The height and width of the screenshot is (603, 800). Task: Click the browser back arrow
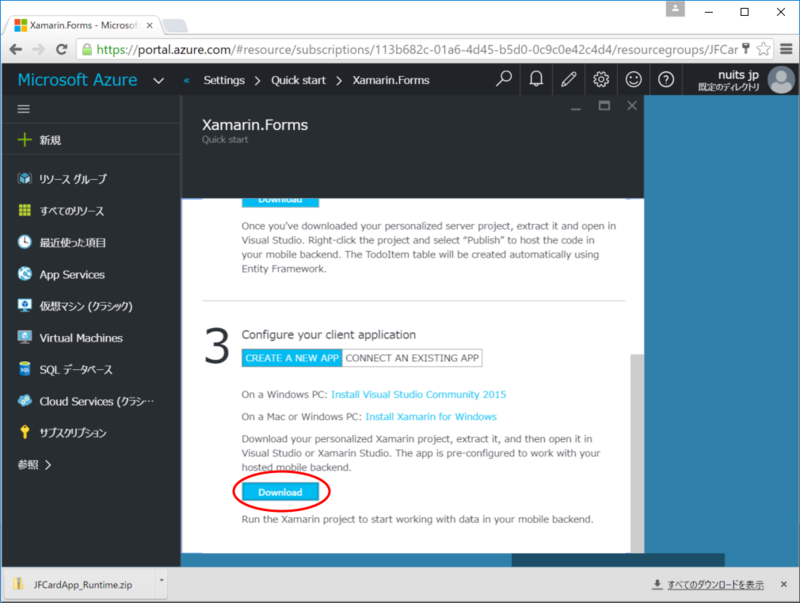pos(16,49)
